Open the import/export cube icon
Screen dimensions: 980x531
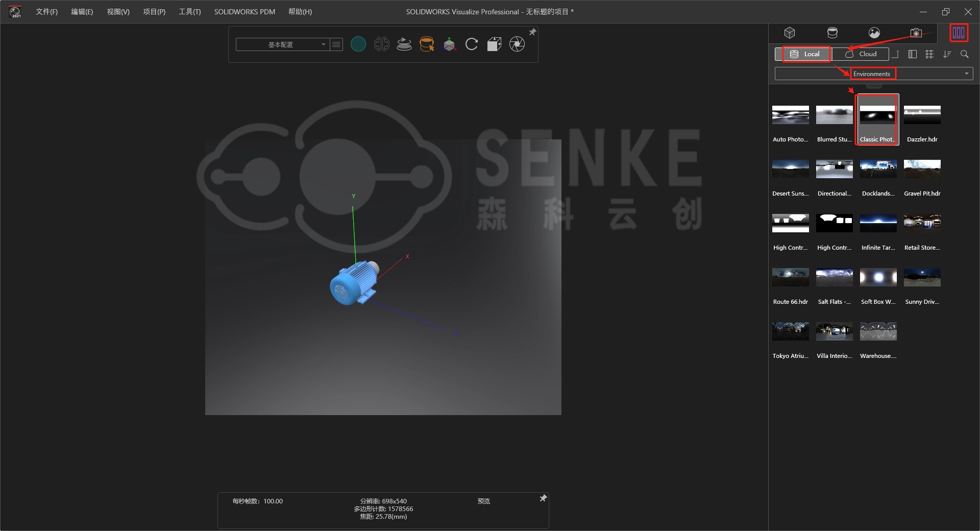click(494, 44)
